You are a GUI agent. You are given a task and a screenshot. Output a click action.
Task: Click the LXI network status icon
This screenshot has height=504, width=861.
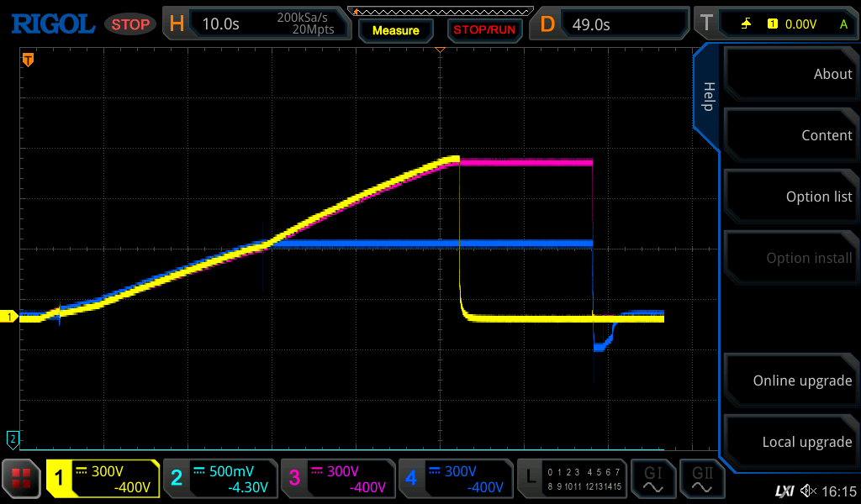pyautogui.click(x=784, y=491)
